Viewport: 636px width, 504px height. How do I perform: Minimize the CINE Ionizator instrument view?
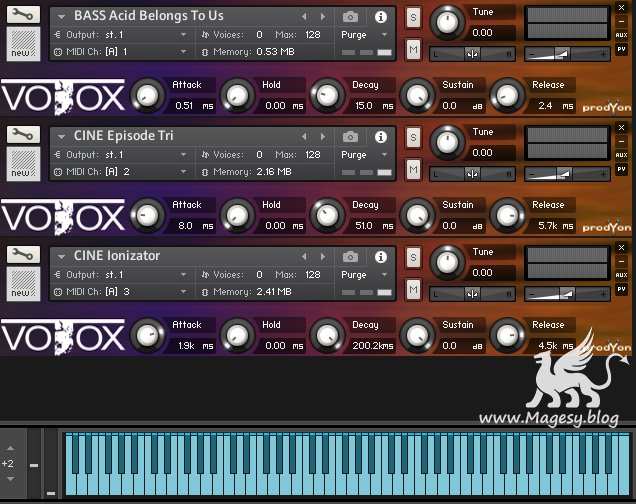pyautogui.click(x=621, y=261)
